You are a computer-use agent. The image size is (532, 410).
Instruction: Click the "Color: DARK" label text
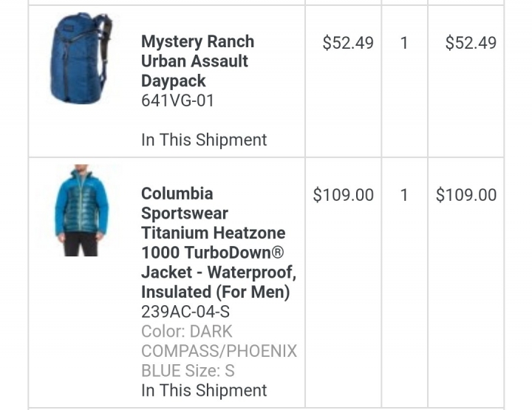click(x=187, y=332)
